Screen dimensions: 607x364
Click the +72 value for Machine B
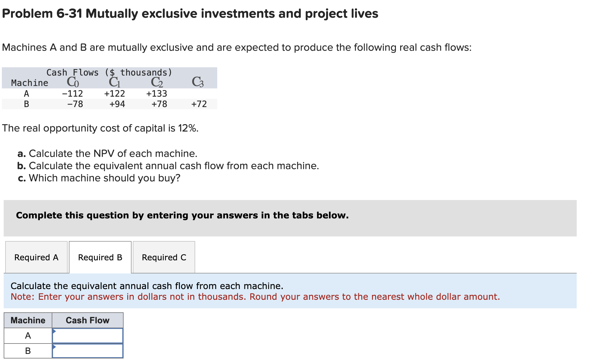click(x=199, y=104)
